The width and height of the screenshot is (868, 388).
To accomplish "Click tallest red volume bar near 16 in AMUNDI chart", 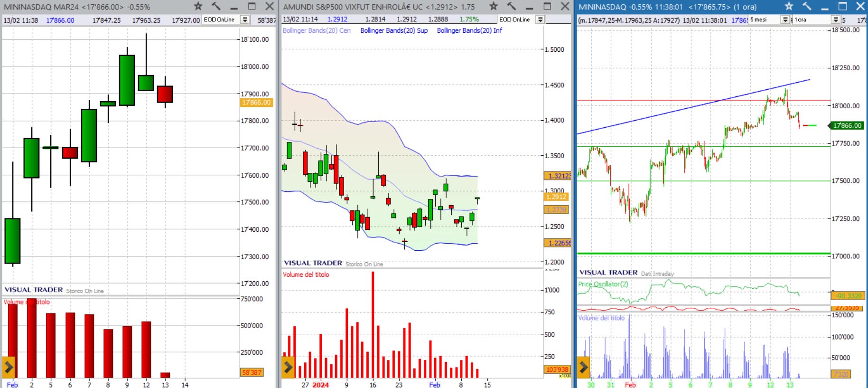I will pos(373,325).
